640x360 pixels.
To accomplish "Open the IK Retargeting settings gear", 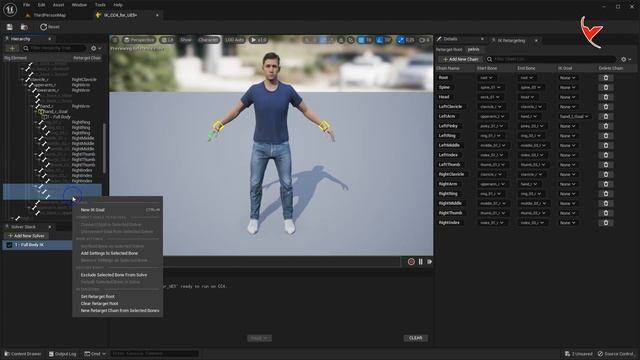I will [626, 59].
